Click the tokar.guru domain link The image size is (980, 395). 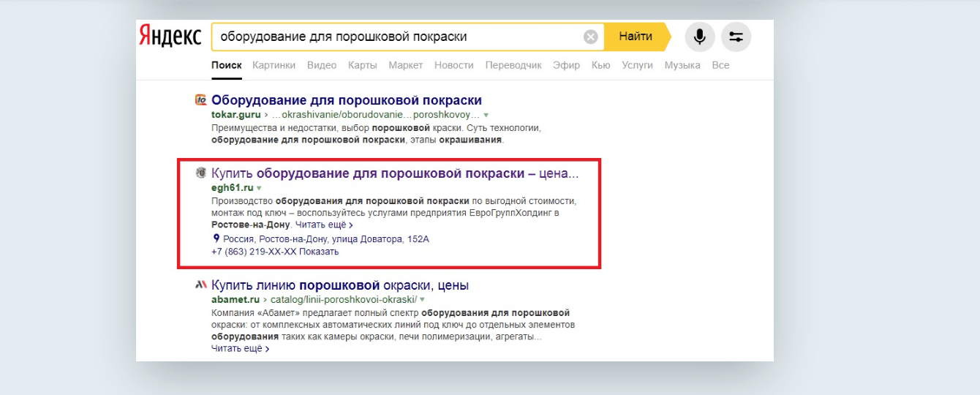click(238, 116)
